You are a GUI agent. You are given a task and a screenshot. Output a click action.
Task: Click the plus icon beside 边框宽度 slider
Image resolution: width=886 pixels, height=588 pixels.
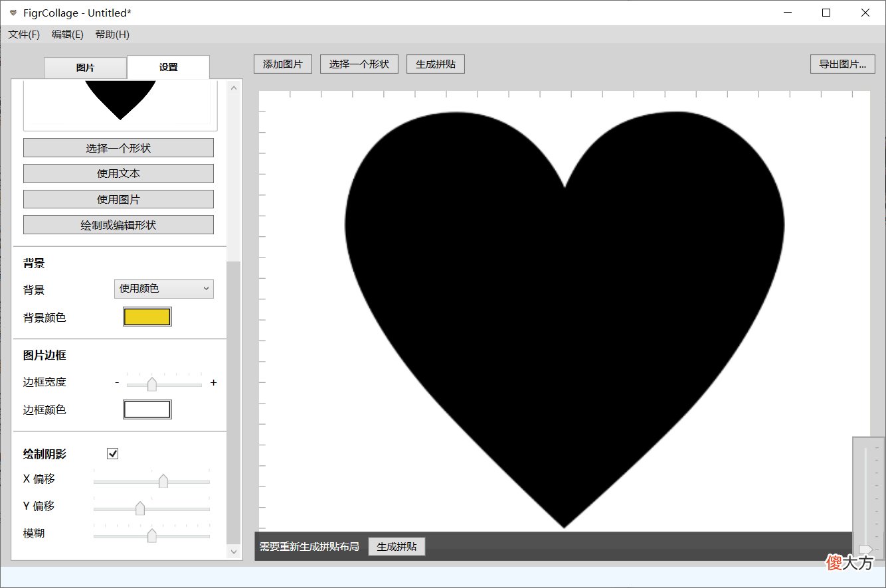coord(213,383)
